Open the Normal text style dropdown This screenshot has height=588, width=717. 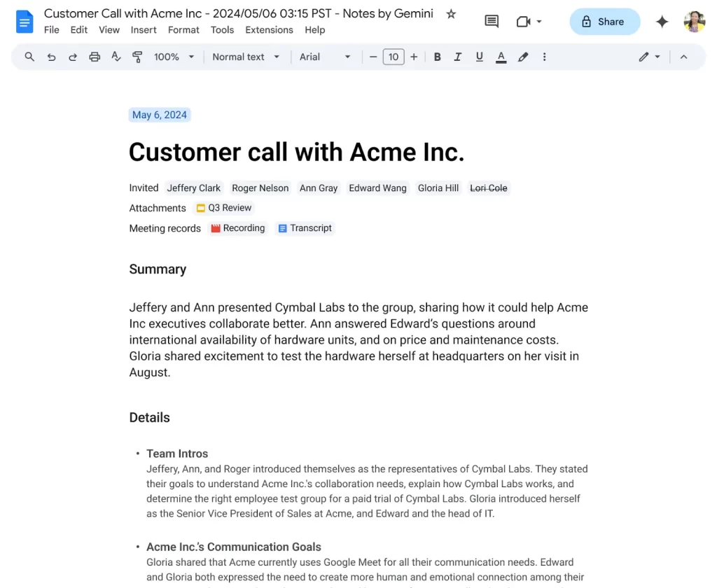tap(246, 57)
